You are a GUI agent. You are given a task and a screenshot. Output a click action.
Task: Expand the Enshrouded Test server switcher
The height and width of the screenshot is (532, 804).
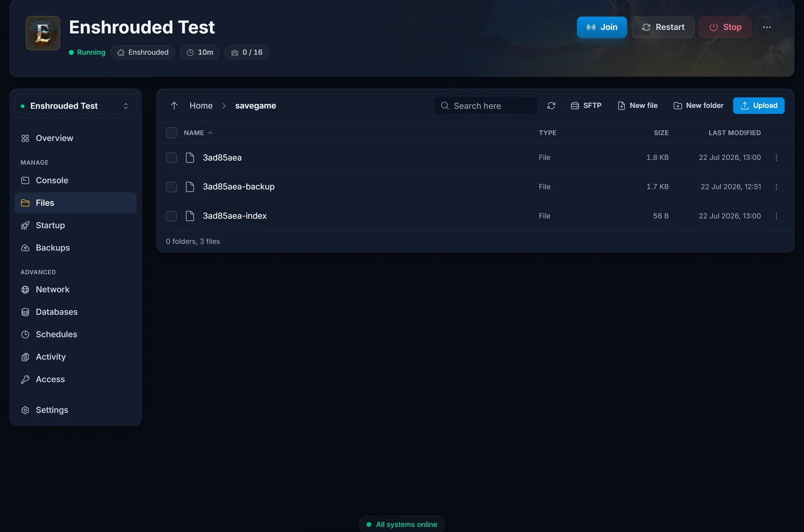point(75,106)
